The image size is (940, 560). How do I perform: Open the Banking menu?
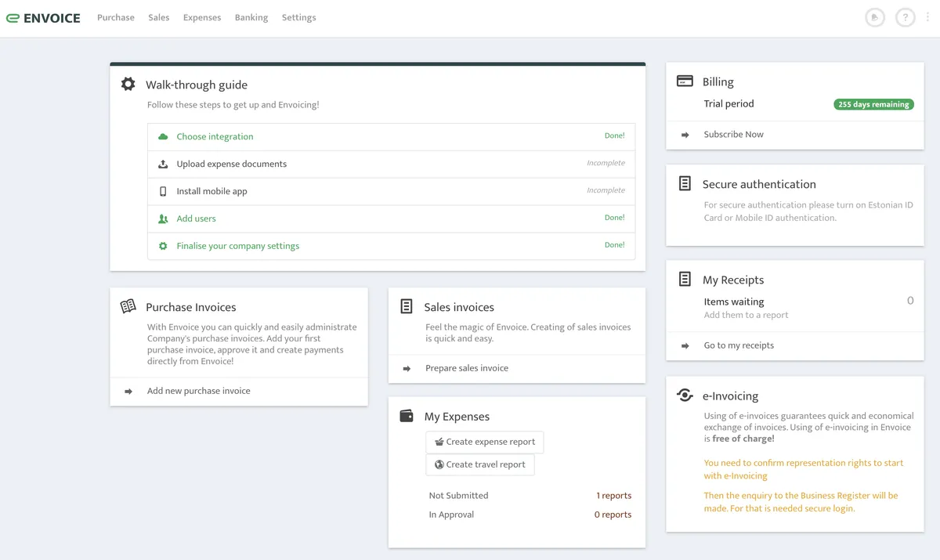coord(251,17)
